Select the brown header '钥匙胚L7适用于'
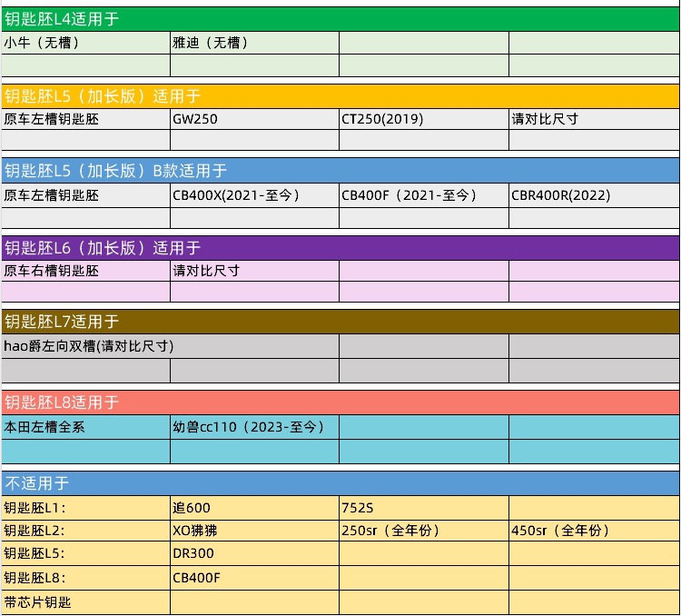The width and height of the screenshot is (681, 616). 340,322
